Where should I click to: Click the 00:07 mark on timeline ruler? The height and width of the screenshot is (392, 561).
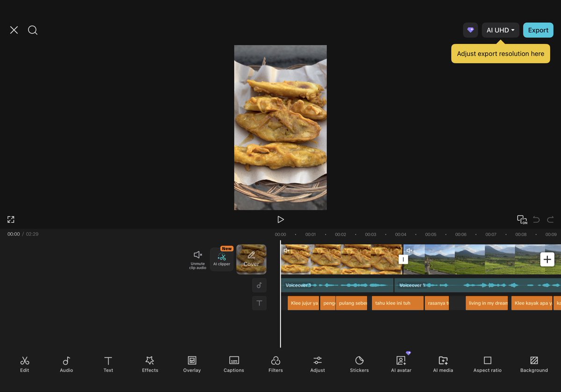[x=490, y=235]
